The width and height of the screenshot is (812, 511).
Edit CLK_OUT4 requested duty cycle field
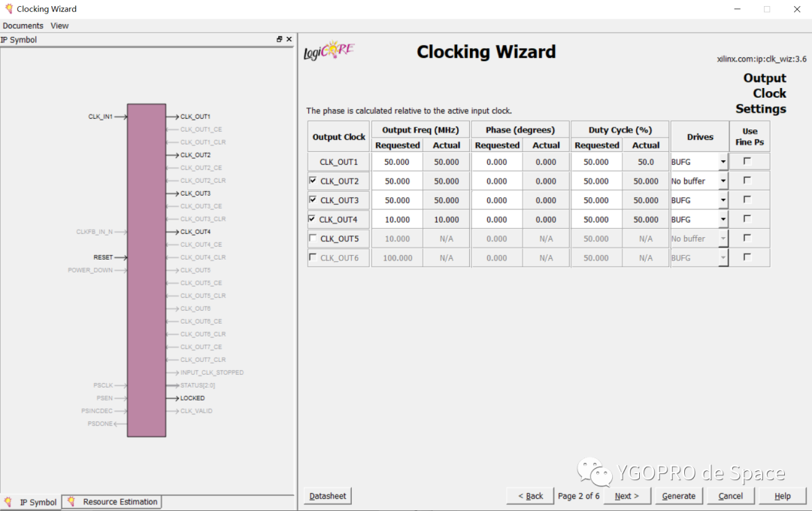pos(596,219)
